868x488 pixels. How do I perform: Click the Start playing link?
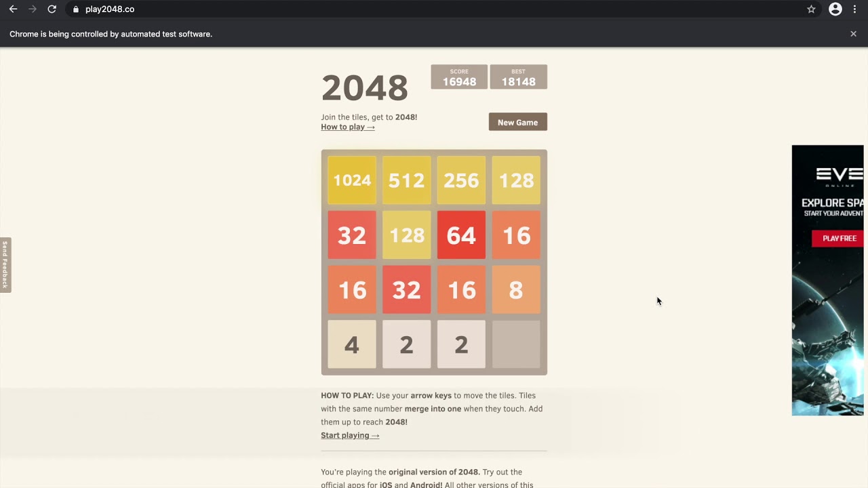pyautogui.click(x=350, y=435)
